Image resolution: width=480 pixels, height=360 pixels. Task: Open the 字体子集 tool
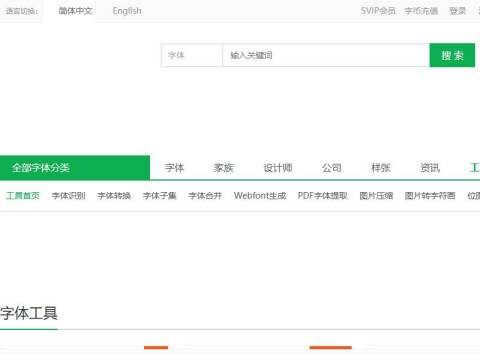coord(160,196)
